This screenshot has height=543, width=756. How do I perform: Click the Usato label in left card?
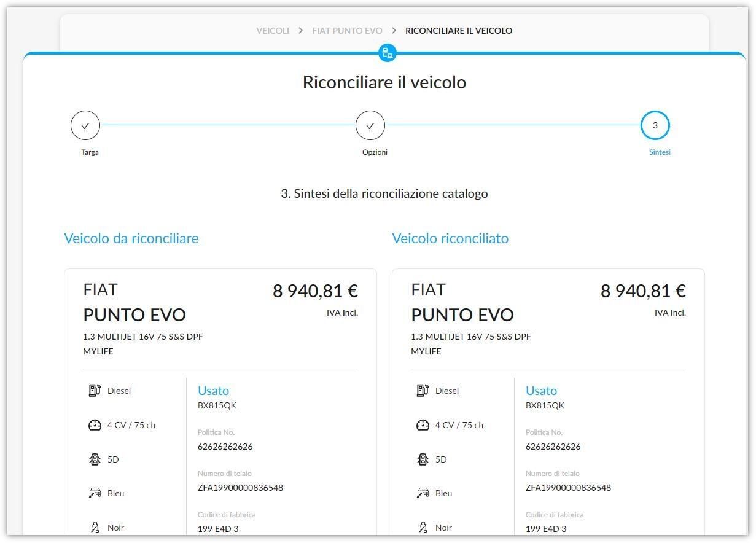(213, 391)
